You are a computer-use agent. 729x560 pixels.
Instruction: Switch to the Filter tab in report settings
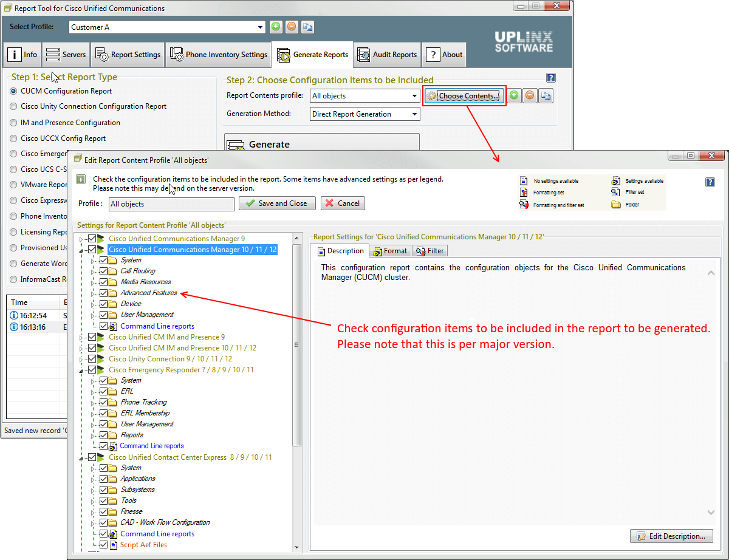tap(430, 251)
